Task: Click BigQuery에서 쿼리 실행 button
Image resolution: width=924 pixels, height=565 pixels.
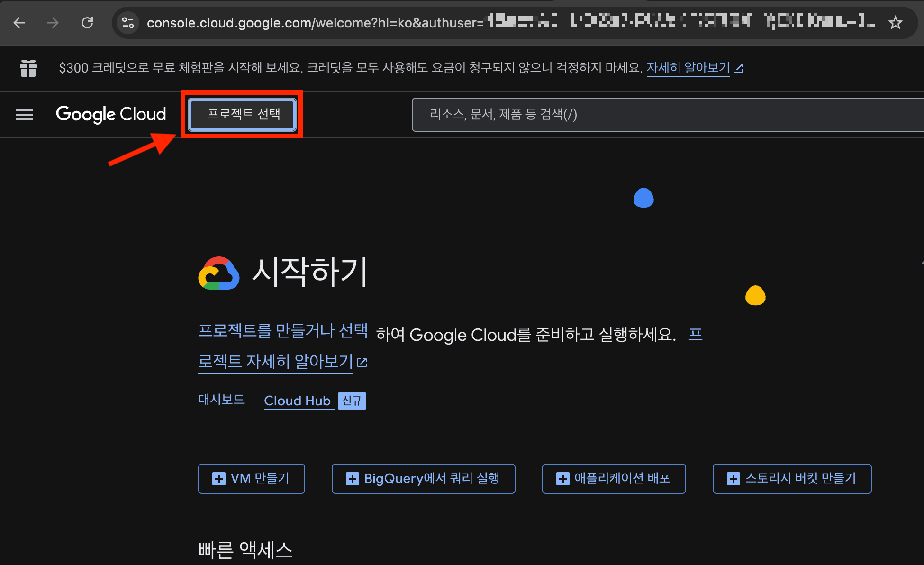Action: click(423, 479)
